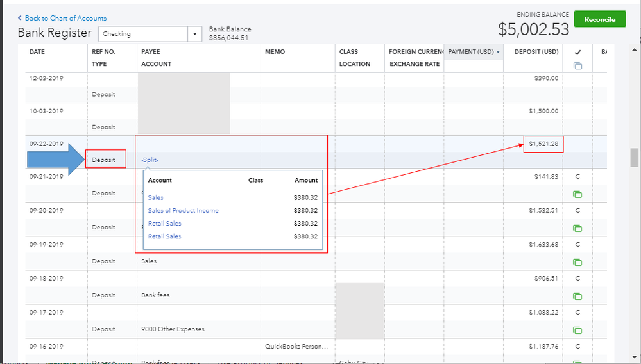Click green attachment icon on Bank fees row

[x=577, y=296]
